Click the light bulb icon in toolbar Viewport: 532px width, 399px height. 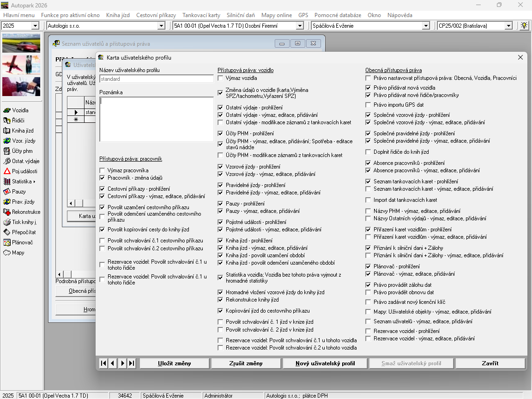point(524,26)
